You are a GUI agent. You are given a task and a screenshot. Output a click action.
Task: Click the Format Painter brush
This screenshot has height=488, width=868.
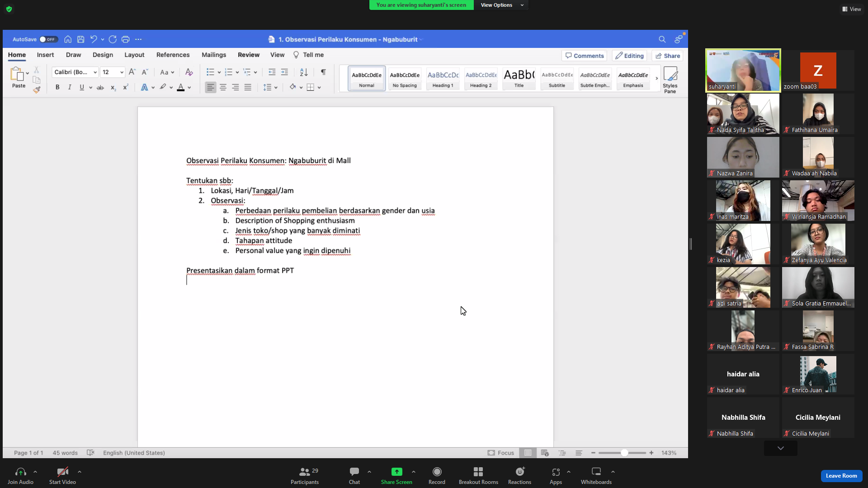tap(37, 89)
